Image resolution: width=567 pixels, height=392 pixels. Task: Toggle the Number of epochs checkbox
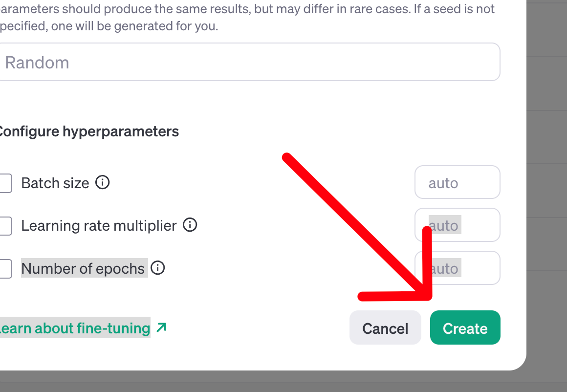[x=5, y=268]
